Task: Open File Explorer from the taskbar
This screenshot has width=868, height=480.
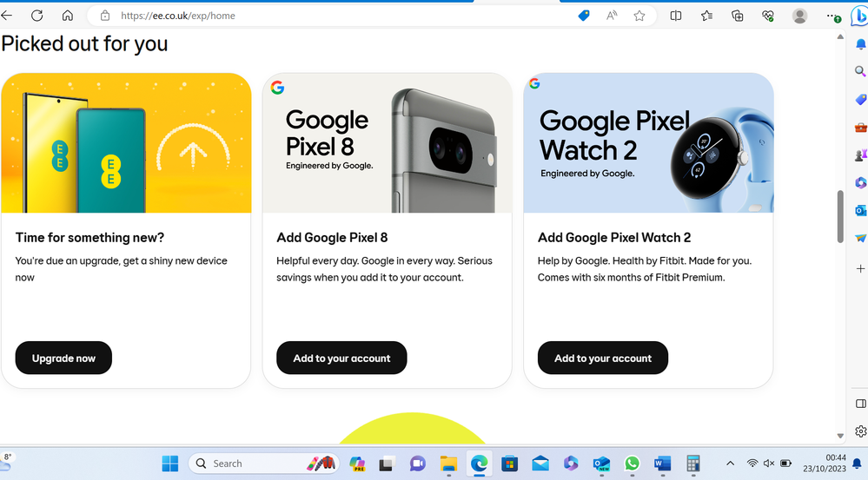Action: (448, 464)
